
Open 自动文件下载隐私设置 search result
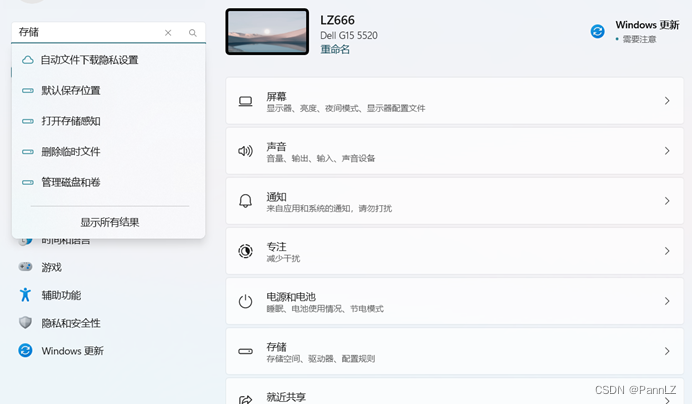[x=109, y=60]
